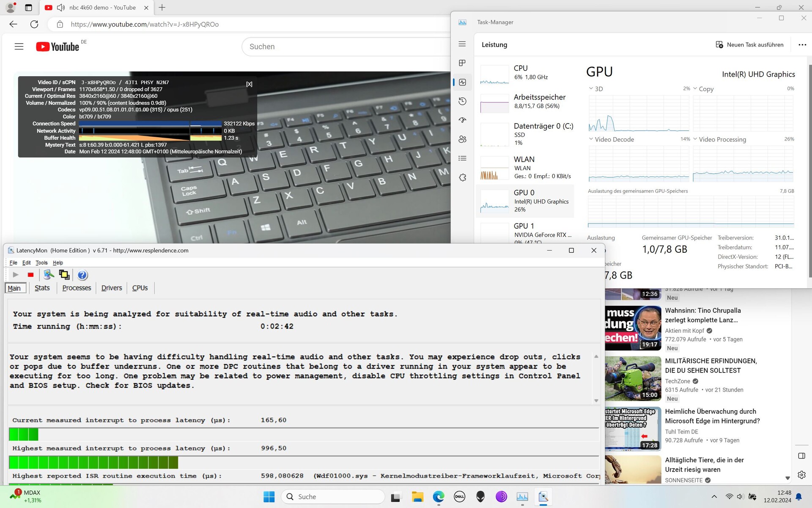
Task: Open YouTube guide hamburger menu
Action: pos(19,47)
